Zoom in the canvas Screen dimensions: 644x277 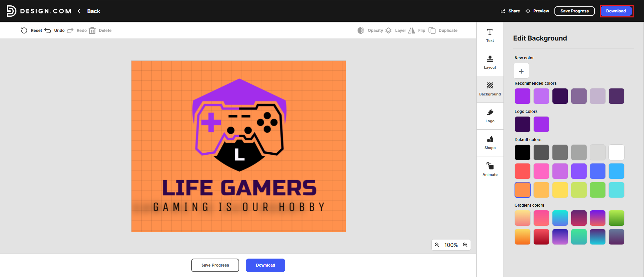tap(465, 245)
